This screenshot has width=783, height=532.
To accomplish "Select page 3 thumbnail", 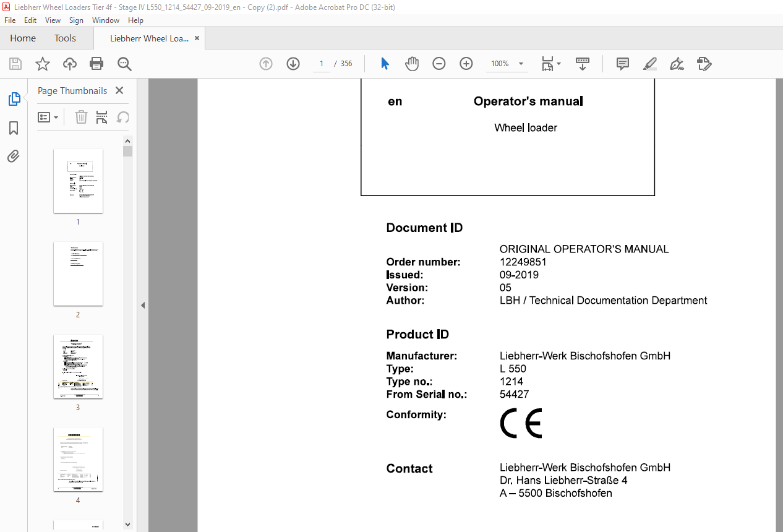I will (78, 366).
